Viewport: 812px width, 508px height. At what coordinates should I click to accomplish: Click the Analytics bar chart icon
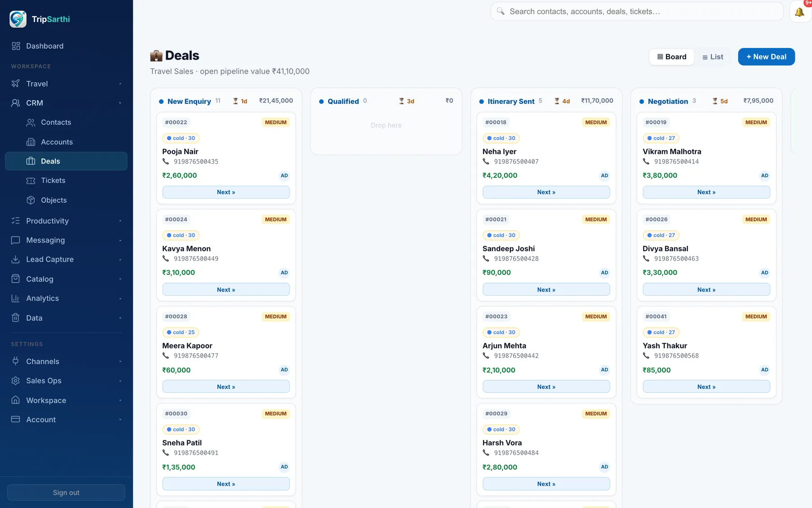pyautogui.click(x=16, y=298)
